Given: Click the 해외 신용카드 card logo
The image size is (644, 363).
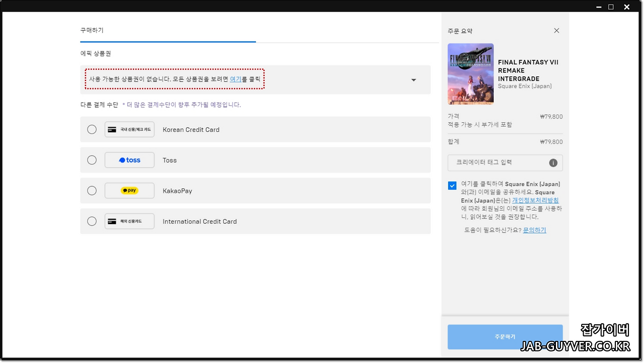Looking at the screenshot, I should click(x=129, y=221).
